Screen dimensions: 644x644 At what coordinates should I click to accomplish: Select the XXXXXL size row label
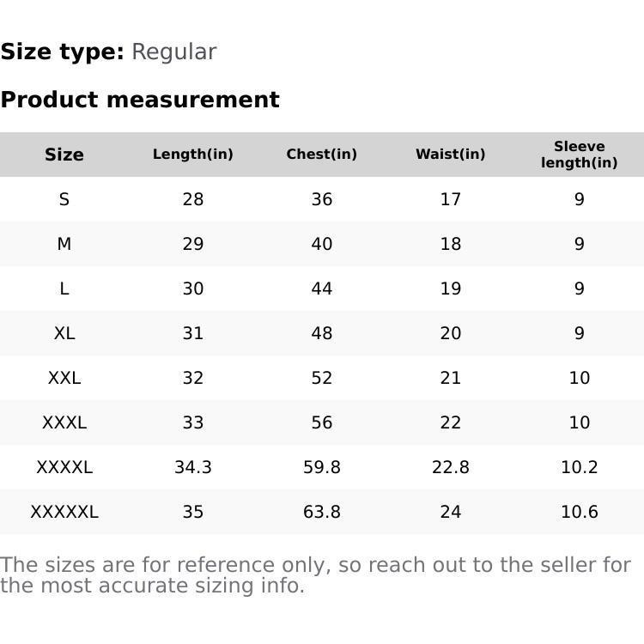64,512
